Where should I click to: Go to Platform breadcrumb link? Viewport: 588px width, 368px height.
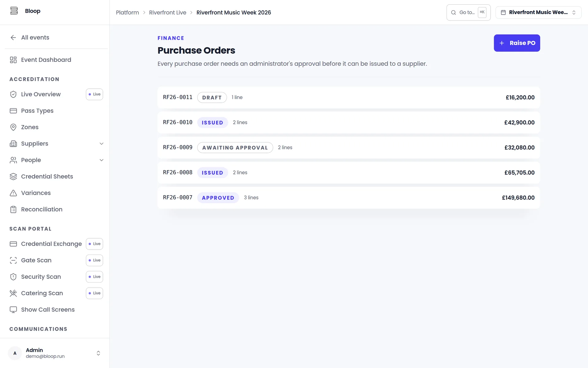tap(127, 13)
